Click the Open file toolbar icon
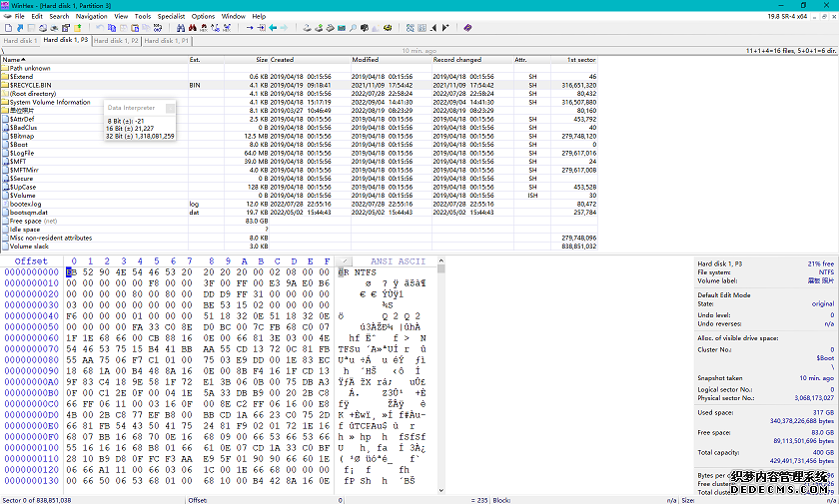 click(x=20, y=28)
